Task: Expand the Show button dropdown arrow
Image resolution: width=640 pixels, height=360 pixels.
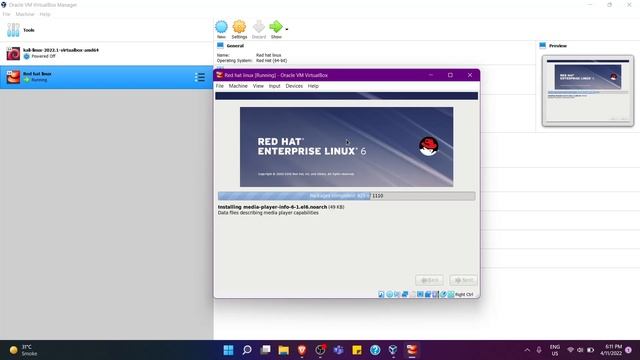Action: click(x=287, y=29)
